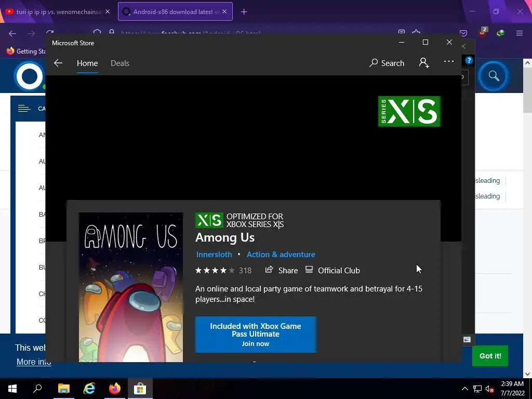Screen dimensions: 532x399
Task: Click Join now Xbox Game Pass button
Action: (x=256, y=335)
